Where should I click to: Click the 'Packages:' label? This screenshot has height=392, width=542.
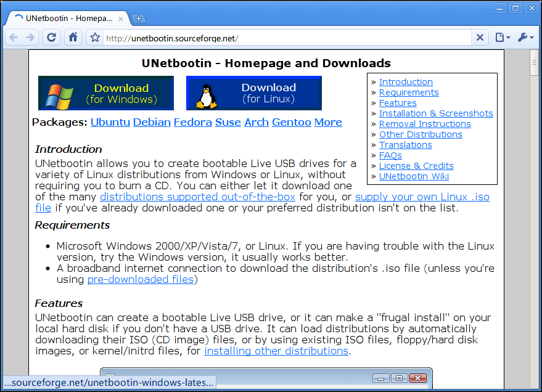59,122
